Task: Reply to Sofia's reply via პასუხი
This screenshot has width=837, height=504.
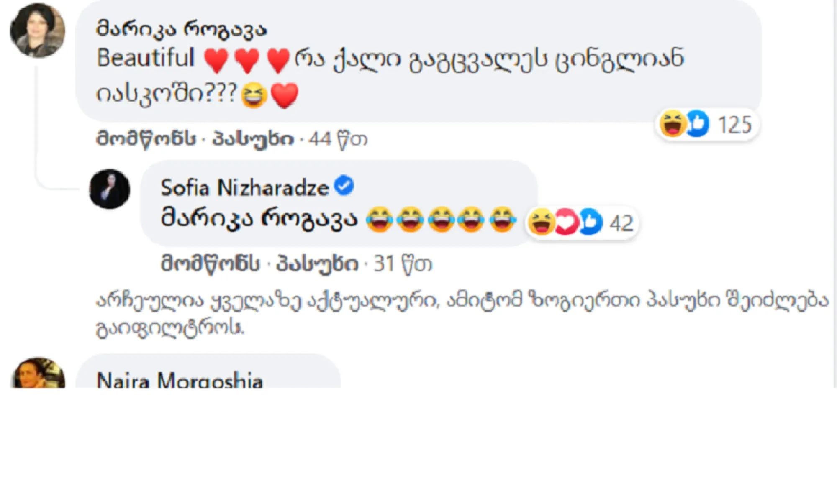Action: tap(317, 264)
